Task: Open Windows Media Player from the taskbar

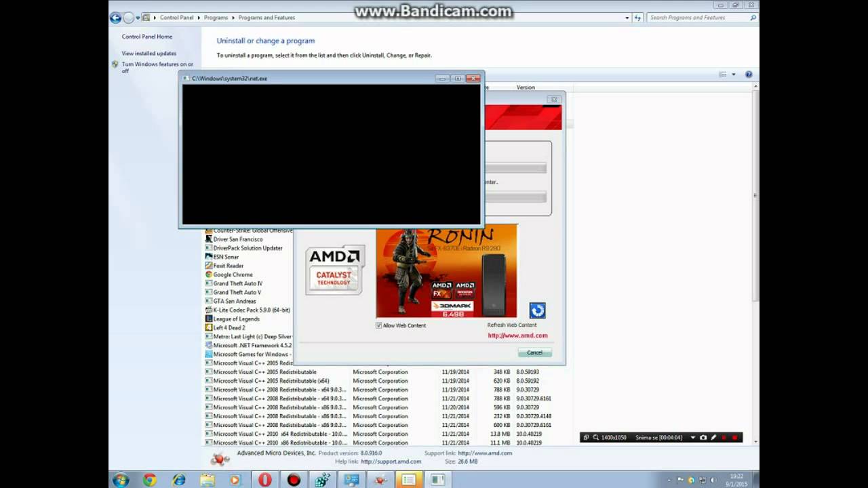Action: point(235,480)
